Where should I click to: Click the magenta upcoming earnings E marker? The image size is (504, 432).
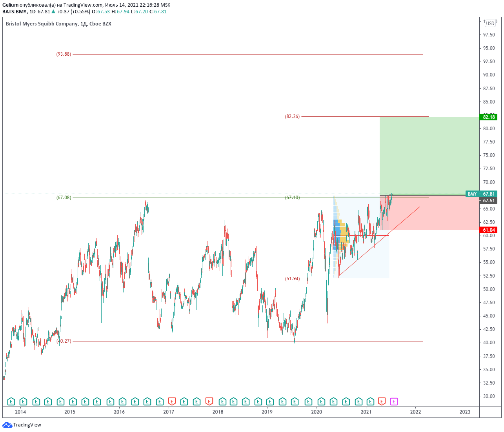pyautogui.click(x=394, y=401)
